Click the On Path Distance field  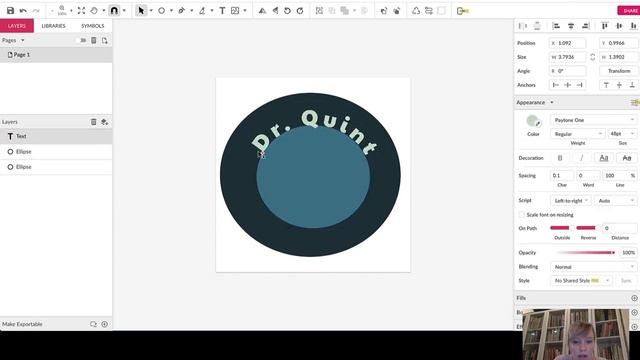point(620,228)
